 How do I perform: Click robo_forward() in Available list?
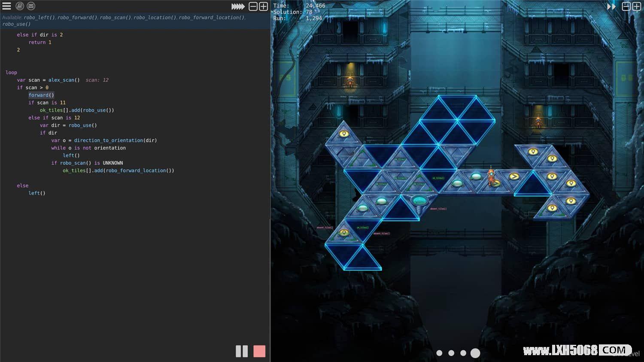pyautogui.click(x=77, y=18)
